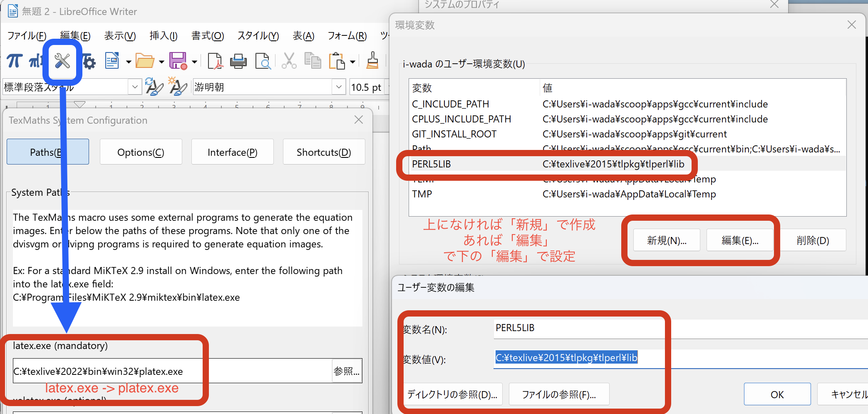Screen dimensions: 868x414
Task: Switch to the Options(C) tab
Action: point(141,152)
